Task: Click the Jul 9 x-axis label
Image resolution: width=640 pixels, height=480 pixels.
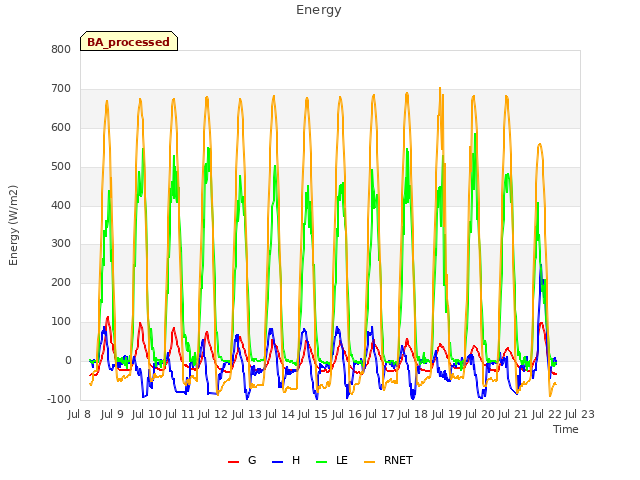Action: pos(112,414)
